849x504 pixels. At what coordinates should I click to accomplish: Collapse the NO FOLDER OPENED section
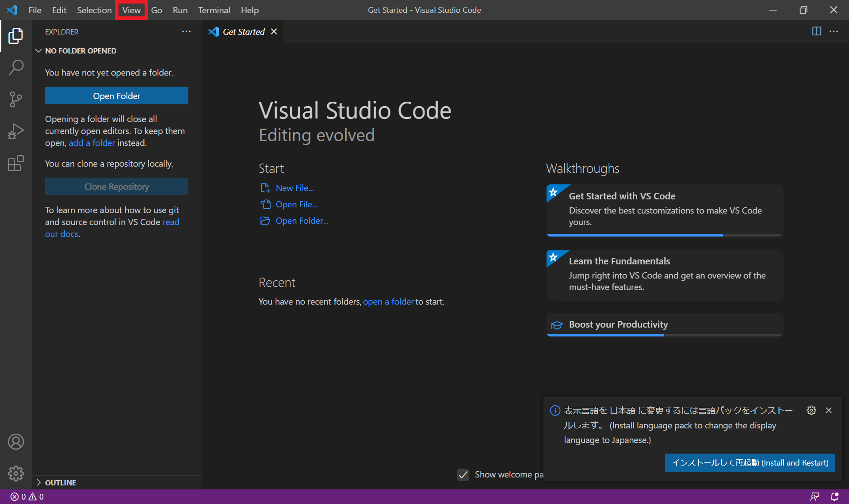pos(39,51)
